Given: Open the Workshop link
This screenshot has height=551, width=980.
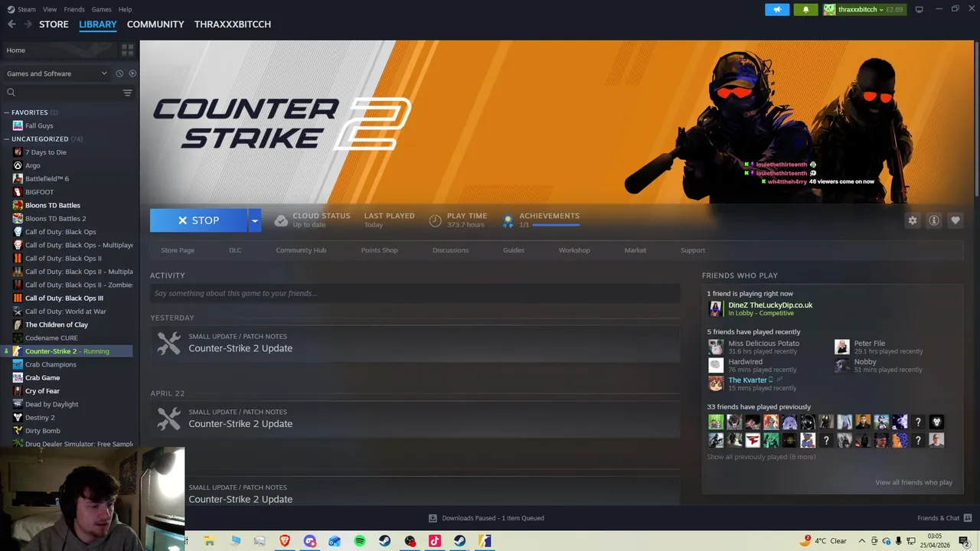Looking at the screenshot, I should (574, 250).
